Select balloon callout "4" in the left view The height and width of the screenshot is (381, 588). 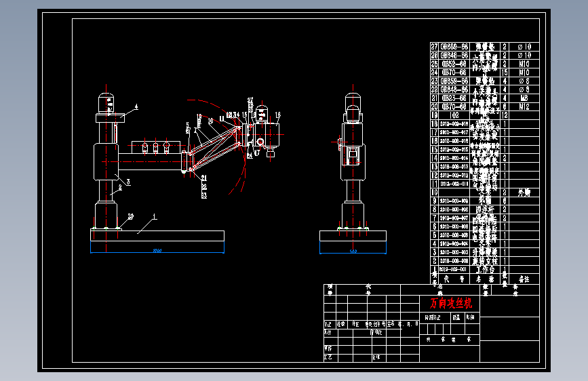coord(136,107)
